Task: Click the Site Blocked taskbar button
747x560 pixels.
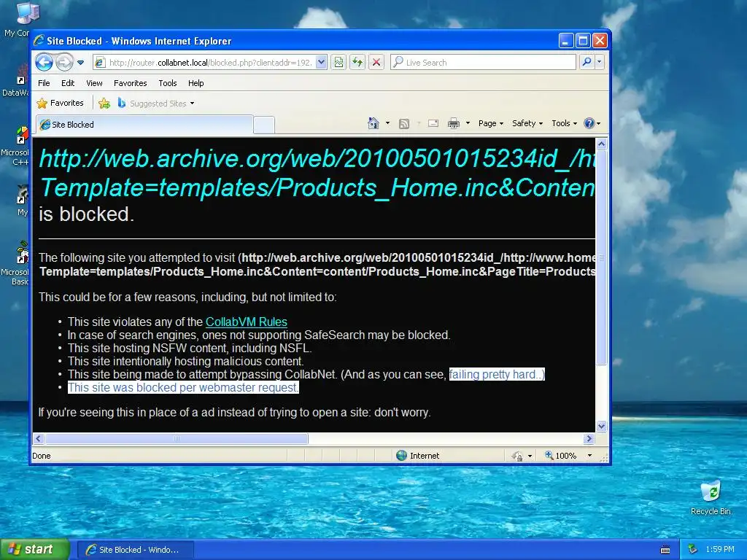Action: 135,550
